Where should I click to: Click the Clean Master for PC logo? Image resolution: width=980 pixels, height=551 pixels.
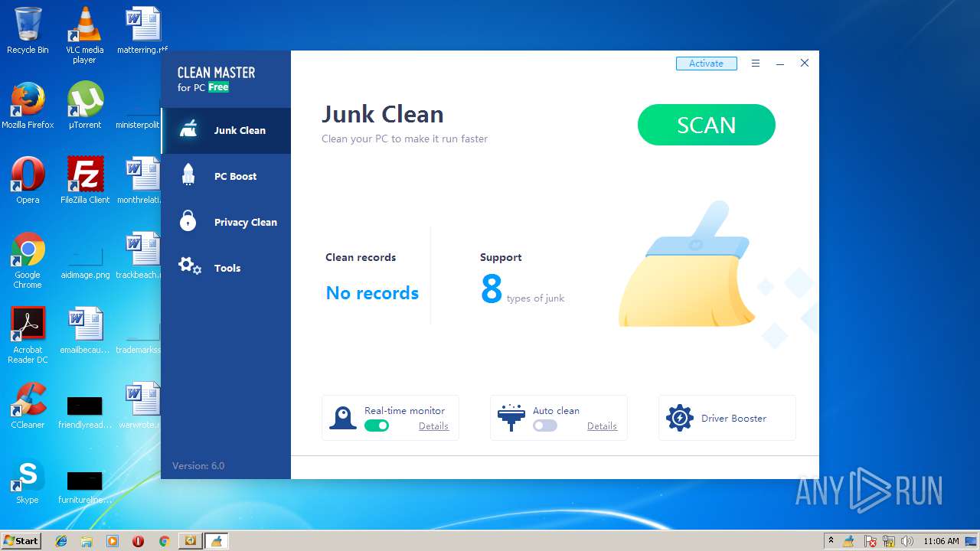[216, 79]
